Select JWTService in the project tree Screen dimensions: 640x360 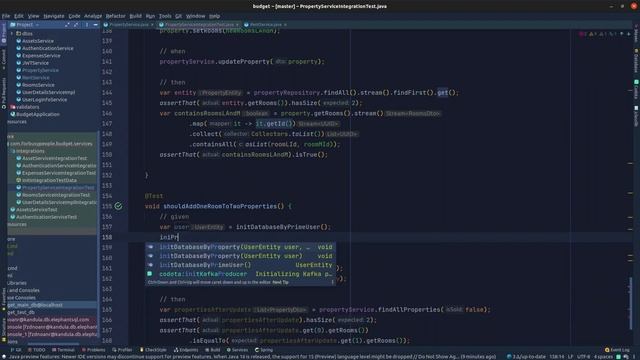point(35,63)
